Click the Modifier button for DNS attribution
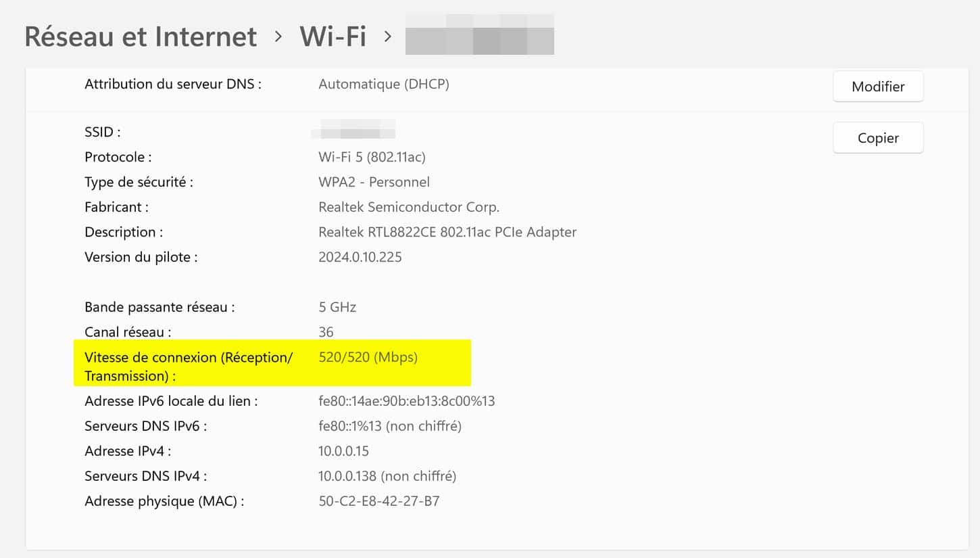Image resolution: width=980 pixels, height=558 pixels. tap(878, 87)
